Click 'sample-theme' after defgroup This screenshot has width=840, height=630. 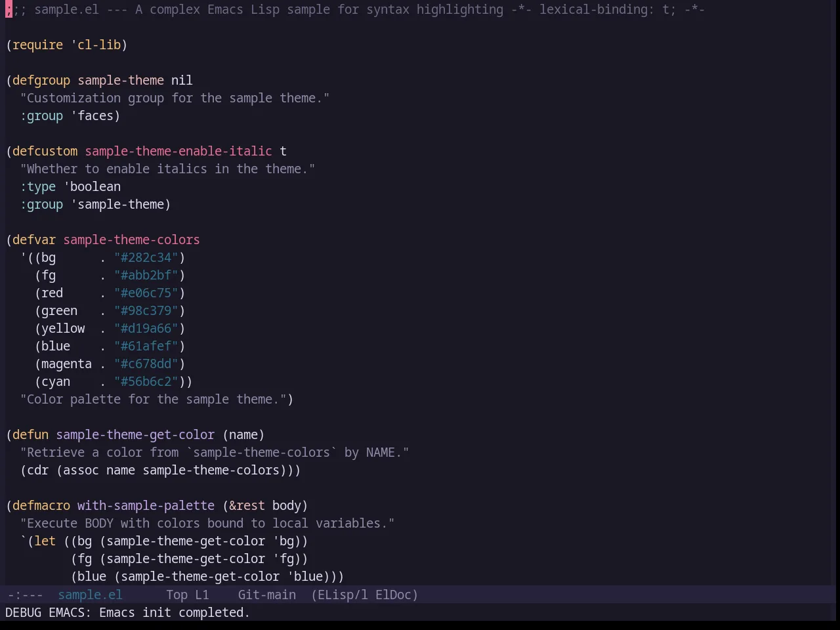click(121, 80)
